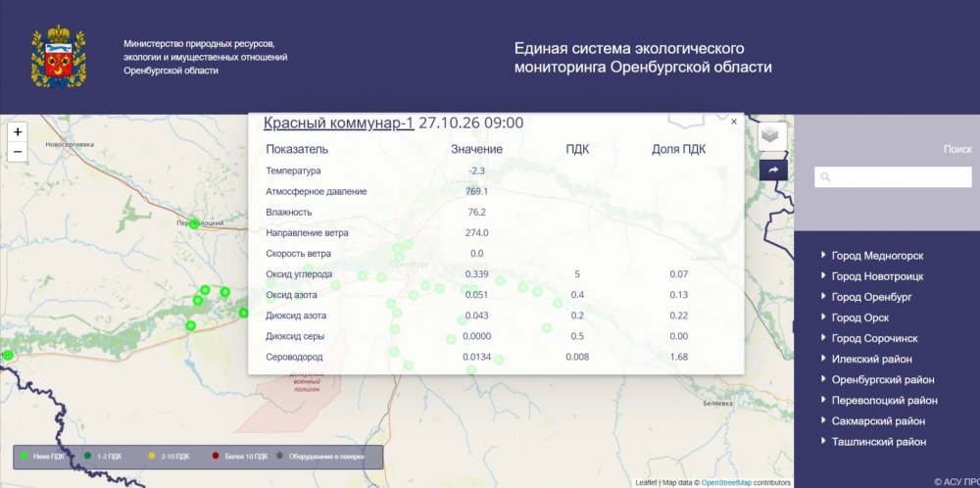The height and width of the screenshot is (488, 980).
Task: Click the share arrow button
Action: [x=773, y=170]
